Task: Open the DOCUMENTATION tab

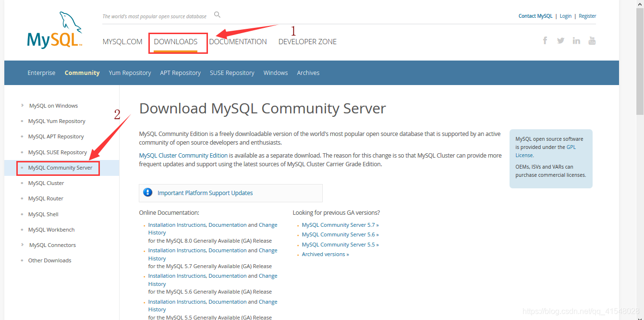Action: tap(238, 42)
